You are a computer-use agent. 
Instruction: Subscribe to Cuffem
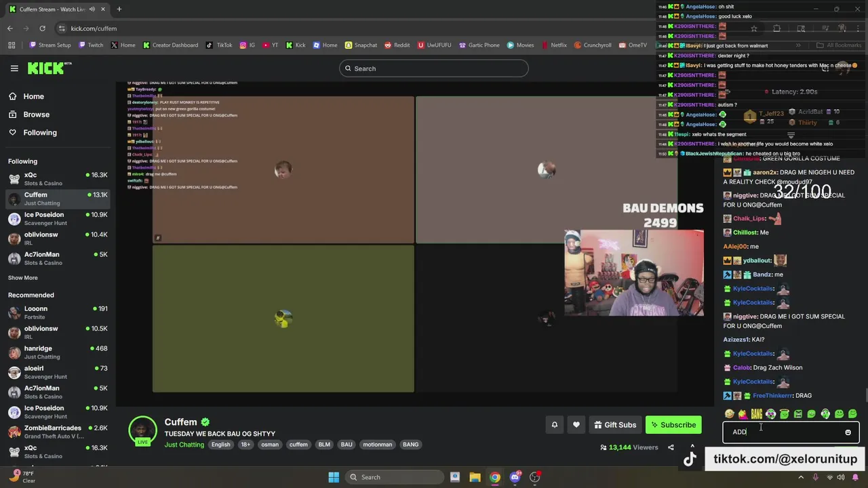coord(673,425)
